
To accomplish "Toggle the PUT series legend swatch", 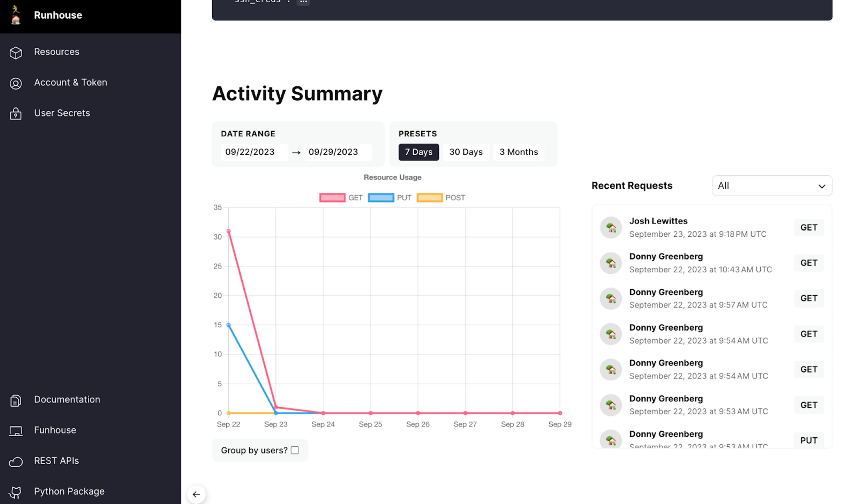I will pos(381,198).
